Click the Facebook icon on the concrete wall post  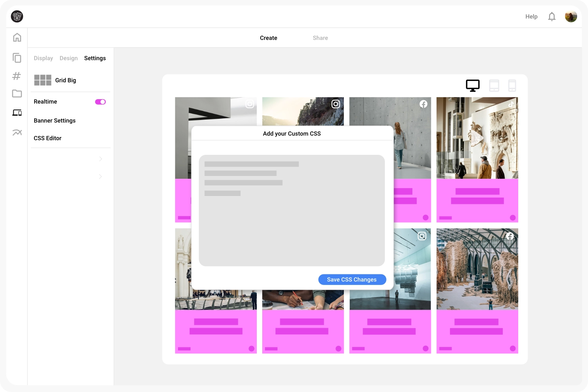(x=423, y=104)
